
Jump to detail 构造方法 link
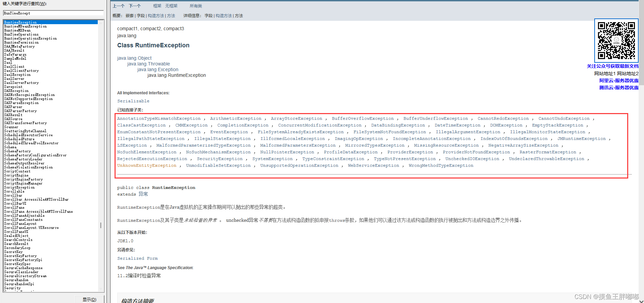[x=224, y=16]
